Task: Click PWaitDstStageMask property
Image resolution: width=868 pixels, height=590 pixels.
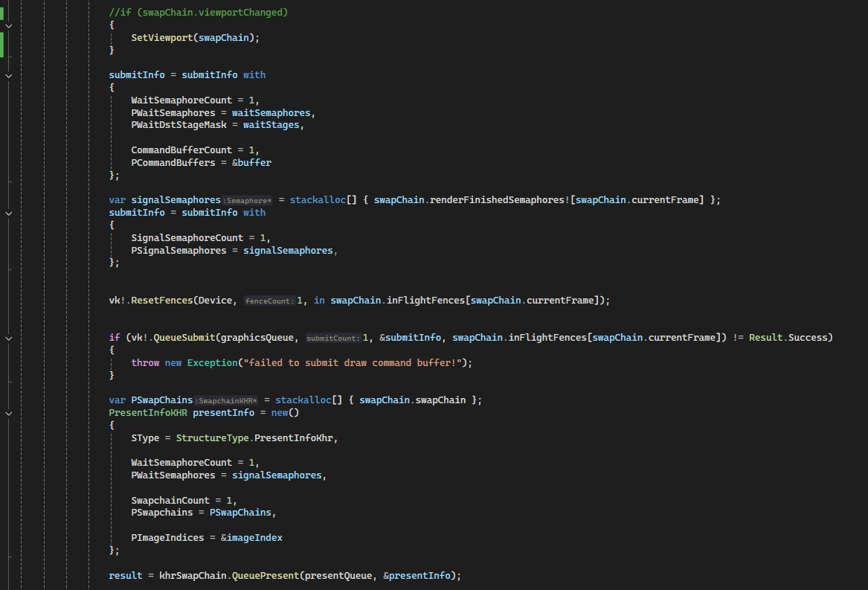Action: tap(179, 125)
